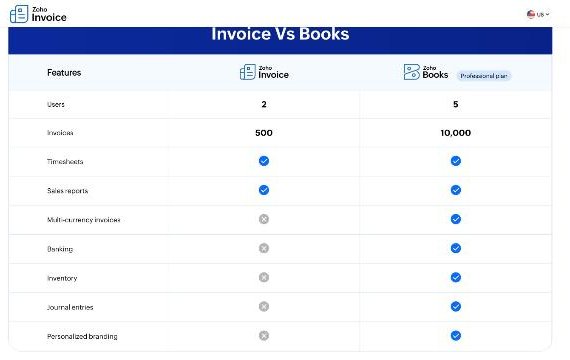Click Banking cross icon under Zoho Invoice
The height and width of the screenshot is (360, 570).
[x=264, y=248]
